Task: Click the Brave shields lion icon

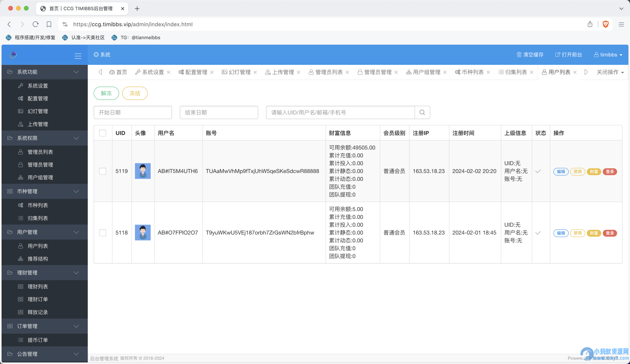Action: (x=606, y=24)
